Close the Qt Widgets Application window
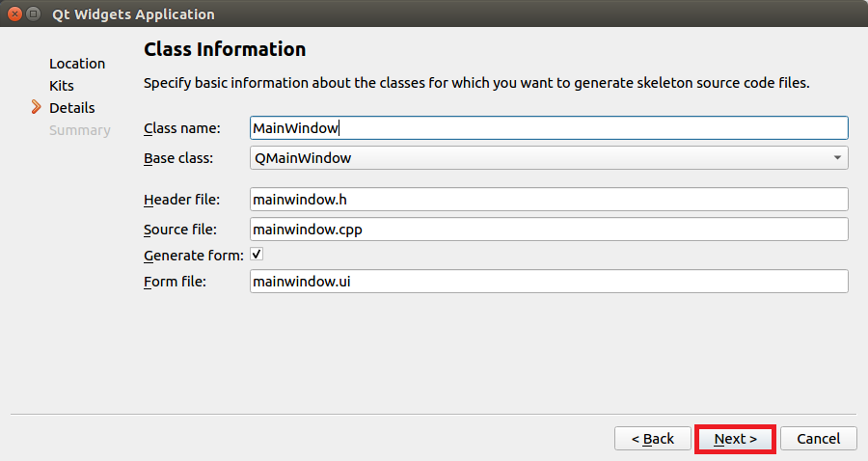The image size is (868, 461). pos(14,14)
